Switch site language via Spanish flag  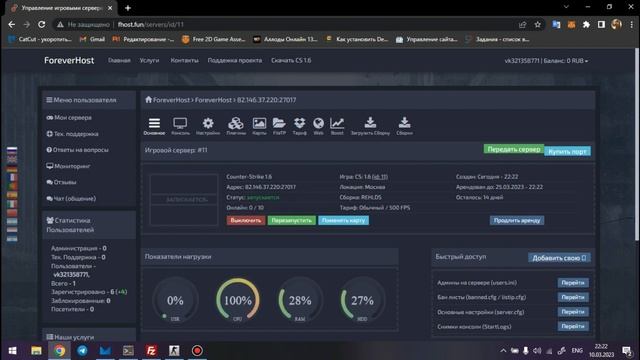click(12, 195)
